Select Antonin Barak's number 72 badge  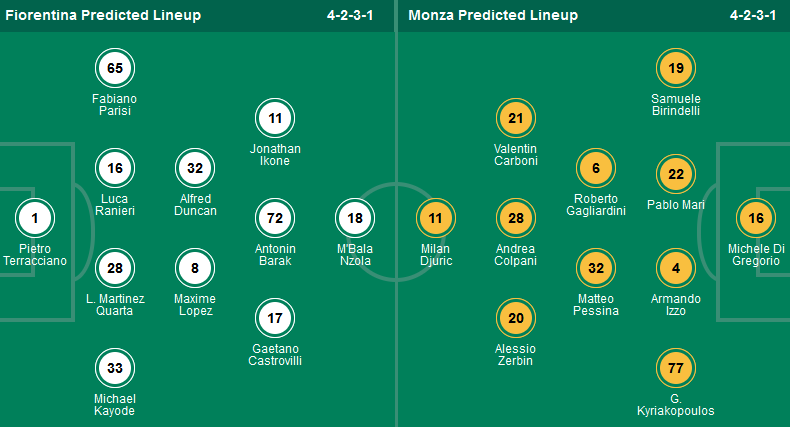click(x=275, y=218)
